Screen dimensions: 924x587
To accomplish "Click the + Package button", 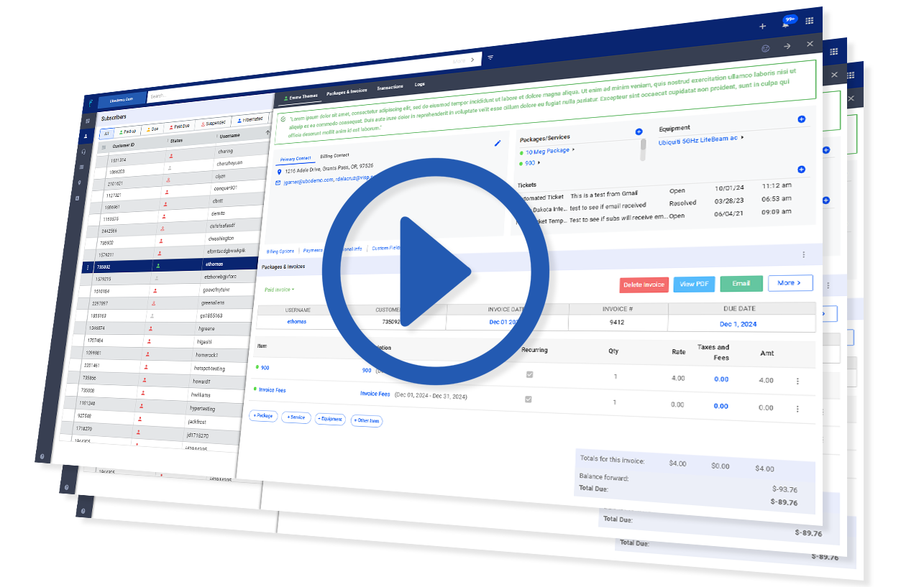I will pos(263,416).
